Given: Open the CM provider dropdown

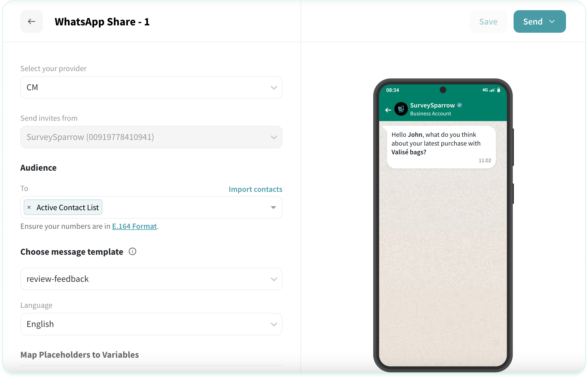Looking at the screenshot, I should [x=151, y=87].
